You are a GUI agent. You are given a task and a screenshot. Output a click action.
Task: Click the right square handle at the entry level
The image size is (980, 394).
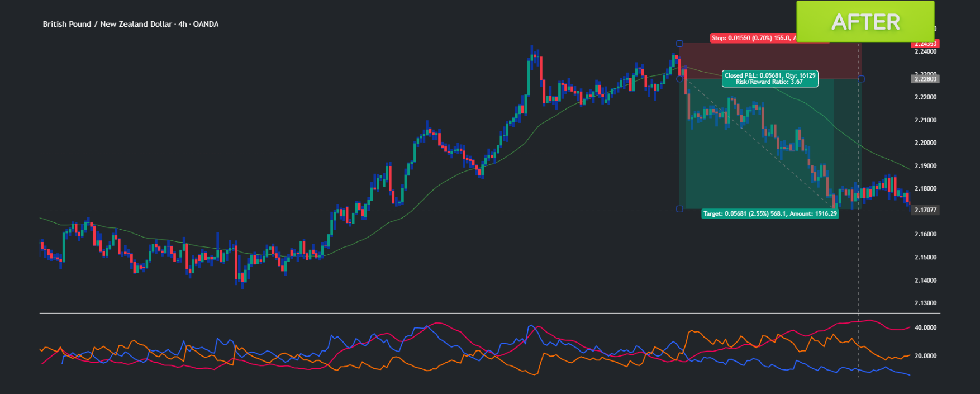(861, 79)
